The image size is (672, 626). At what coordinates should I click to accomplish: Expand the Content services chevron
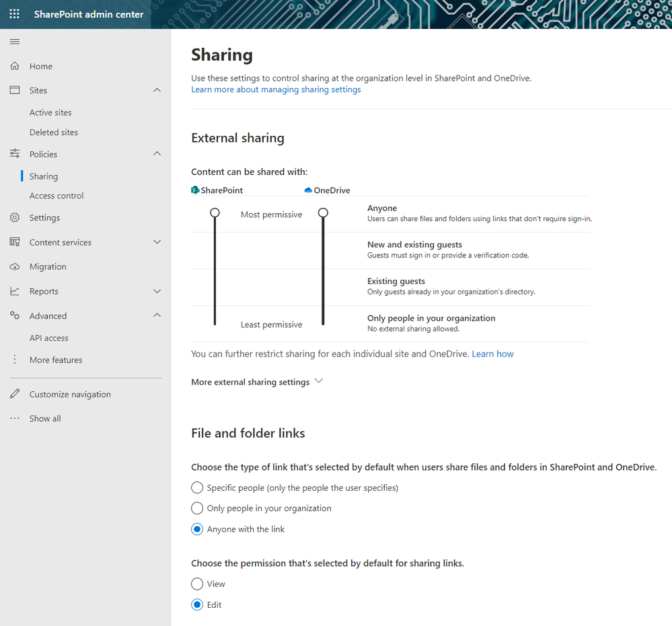157,242
